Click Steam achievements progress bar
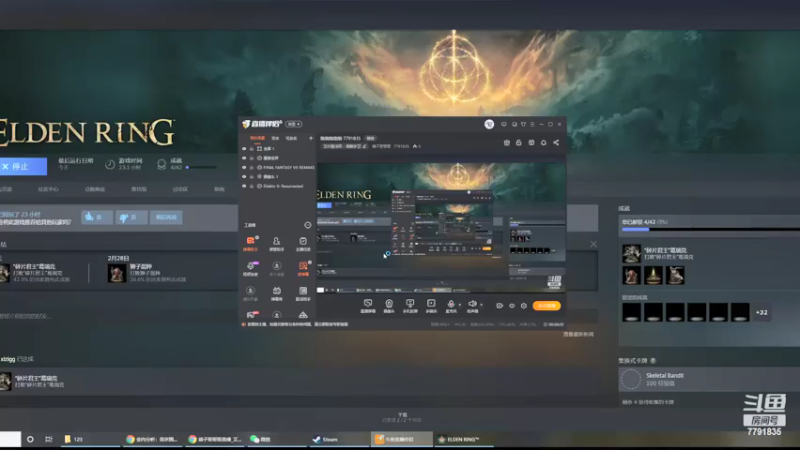The height and width of the screenshot is (450, 800). pos(710,230)
